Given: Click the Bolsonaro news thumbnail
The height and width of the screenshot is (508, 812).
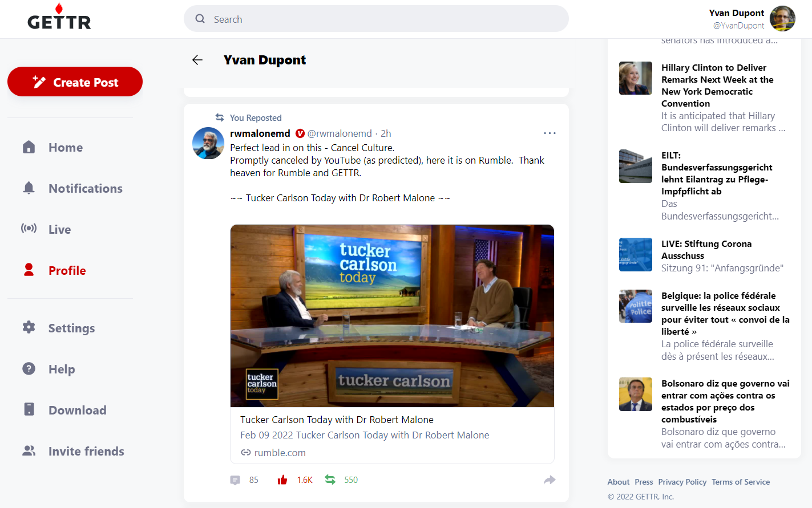Looking at the screenshot, I should click(636, 394).
